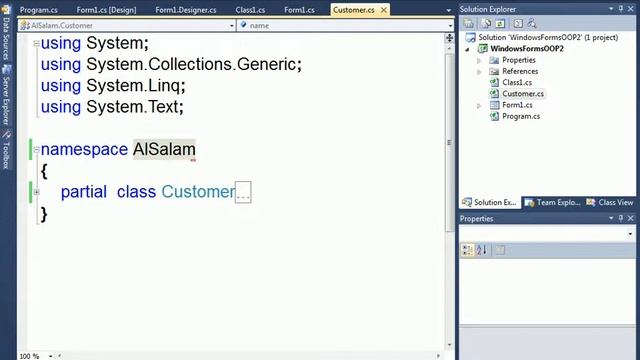Screen dimensions: 640x360
Task: Expand the References folder
Action: (x=479, y=72)
